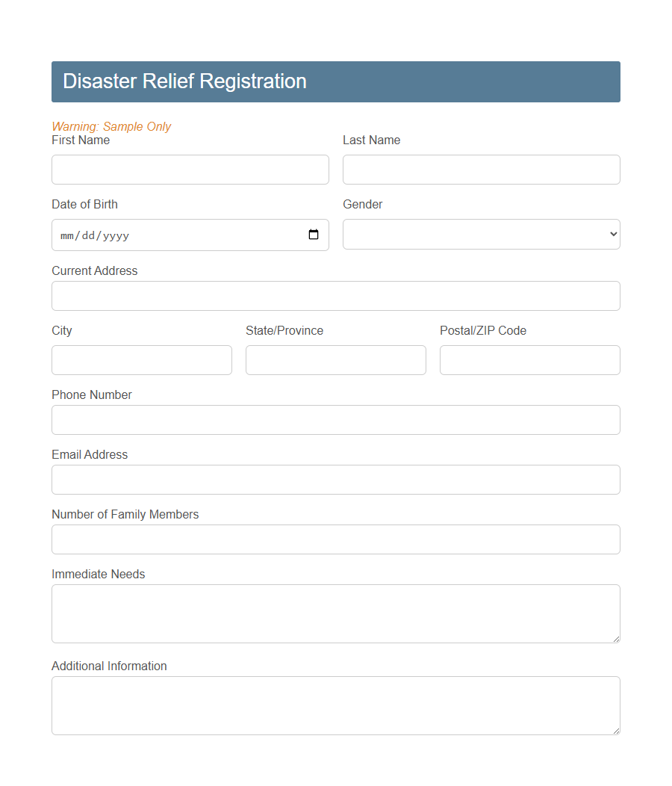Select the Number of Family Members field
672x786 pixels.
335,539
